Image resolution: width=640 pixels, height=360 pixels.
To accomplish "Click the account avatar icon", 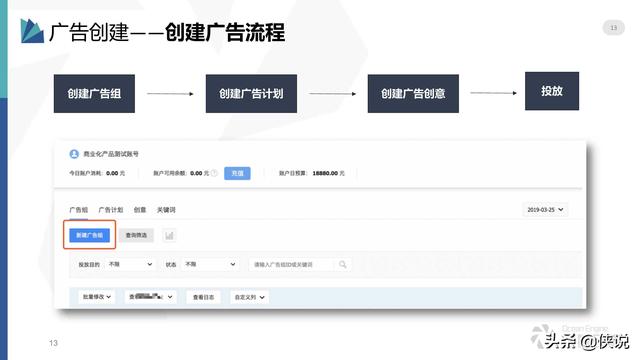I will click(x=74, y=154).
